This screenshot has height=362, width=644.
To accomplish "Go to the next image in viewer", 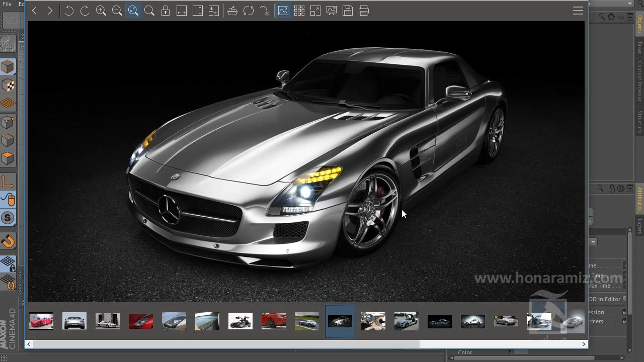I will pos(50,11).
